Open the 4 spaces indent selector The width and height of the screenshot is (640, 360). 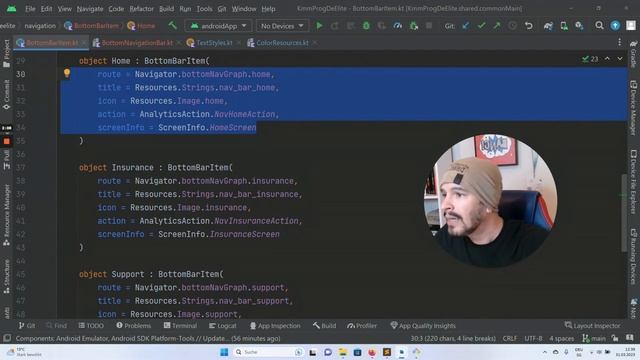(562, 338)
